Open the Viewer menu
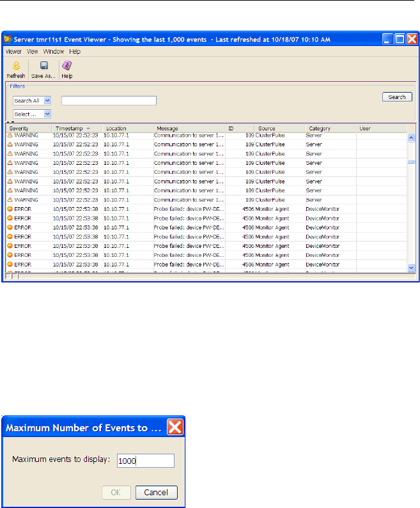 [x=13, y=51]
